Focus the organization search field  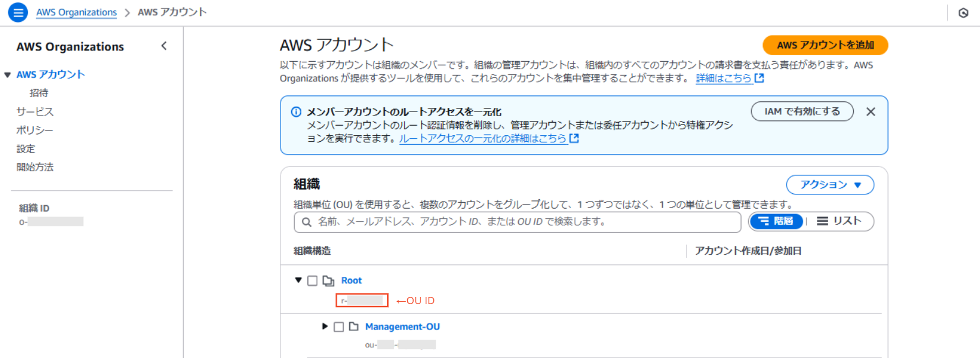point(518,222)
